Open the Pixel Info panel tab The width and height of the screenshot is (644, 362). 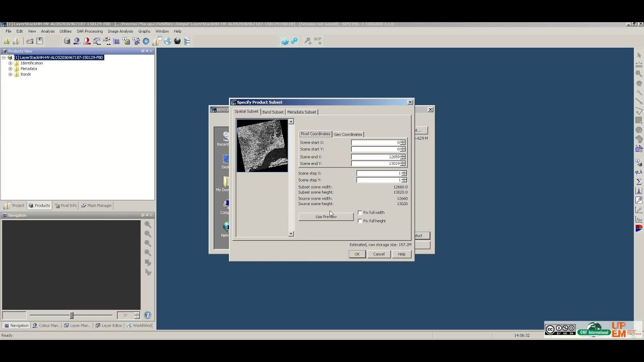(x=66, y=206)
